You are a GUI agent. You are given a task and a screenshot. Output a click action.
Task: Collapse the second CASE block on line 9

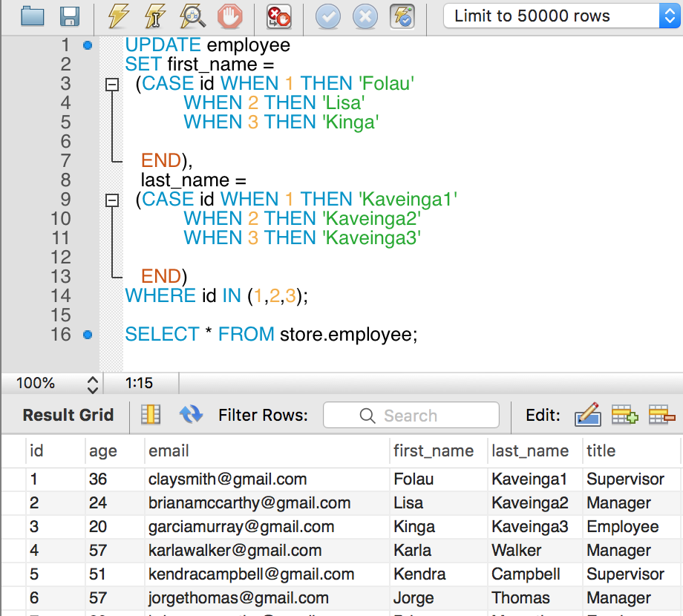pyautogui.click(x=112, y=200)
